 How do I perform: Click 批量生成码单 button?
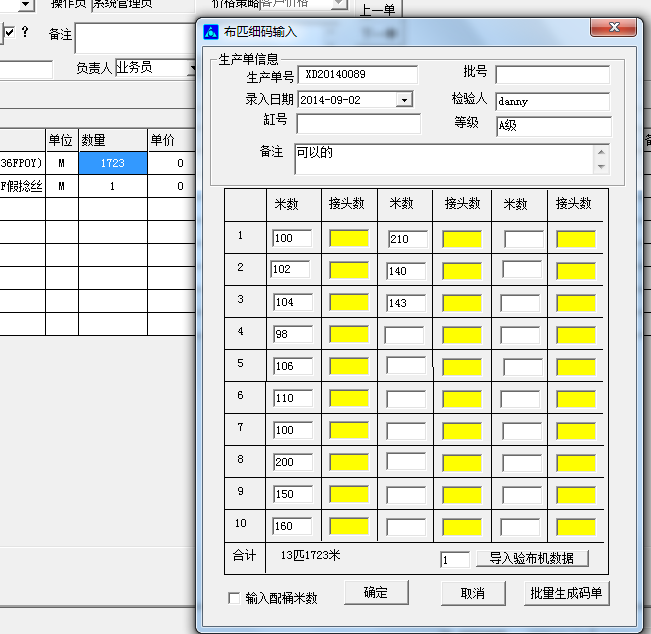click(566, 593)
